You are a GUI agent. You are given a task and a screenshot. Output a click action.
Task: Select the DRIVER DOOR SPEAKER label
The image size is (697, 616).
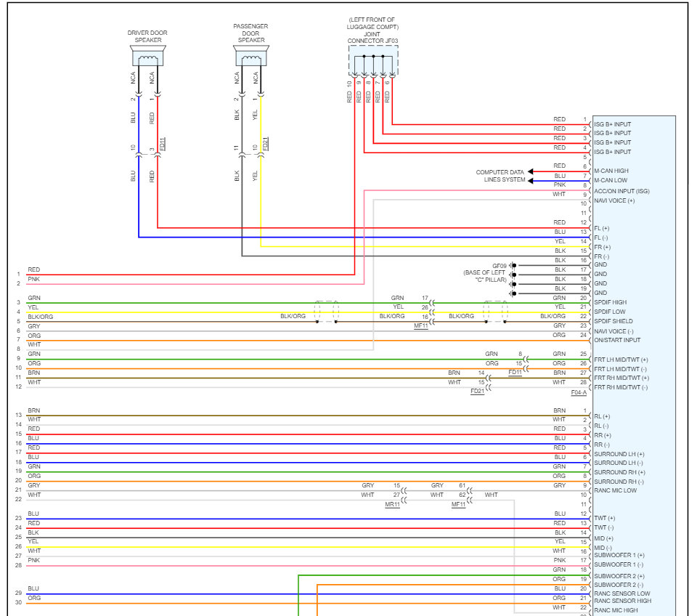[147, 36]
